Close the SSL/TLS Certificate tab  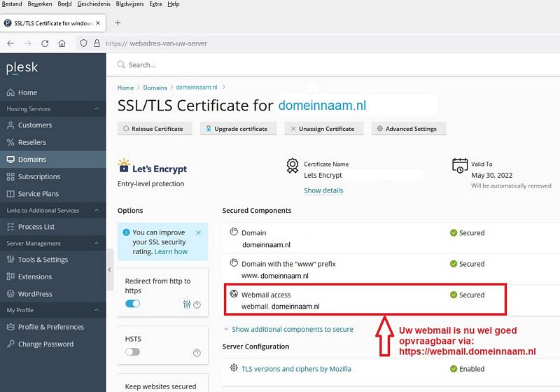click(x=98, y=23)
